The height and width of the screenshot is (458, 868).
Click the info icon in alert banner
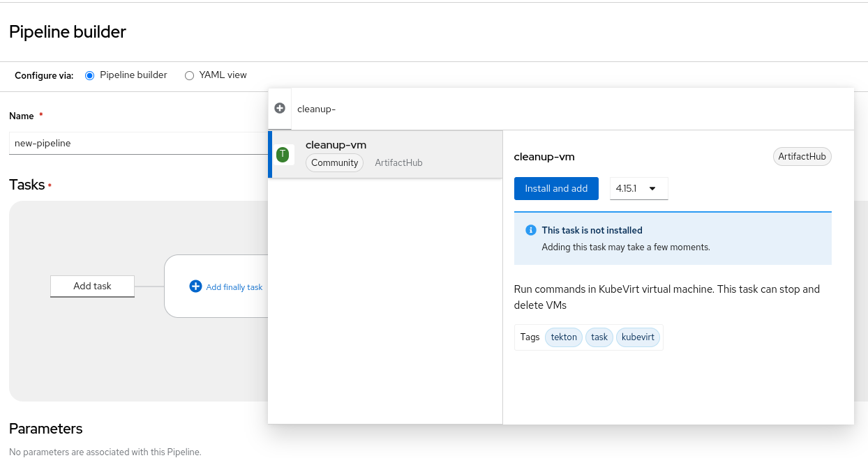tap(530, 231)
